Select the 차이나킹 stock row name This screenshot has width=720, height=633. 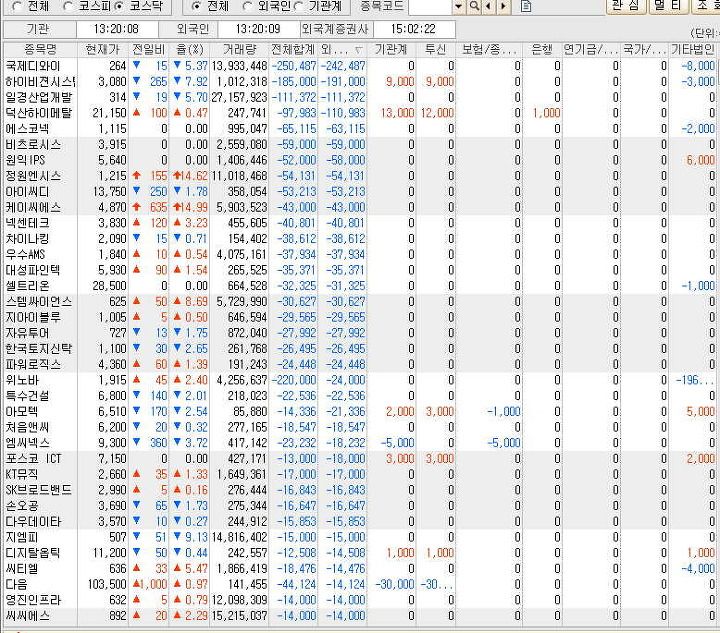[x=27, y=239]
